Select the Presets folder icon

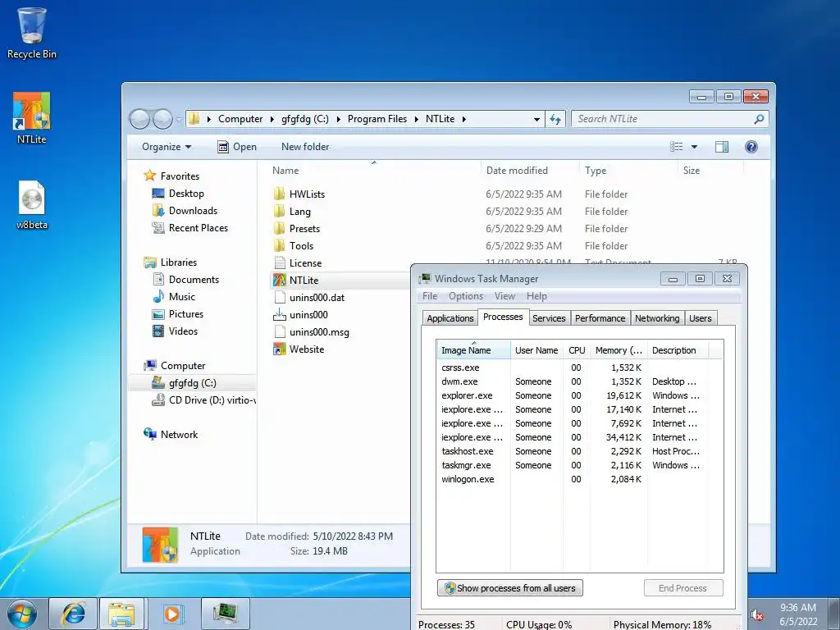click(x=279, y=229)
